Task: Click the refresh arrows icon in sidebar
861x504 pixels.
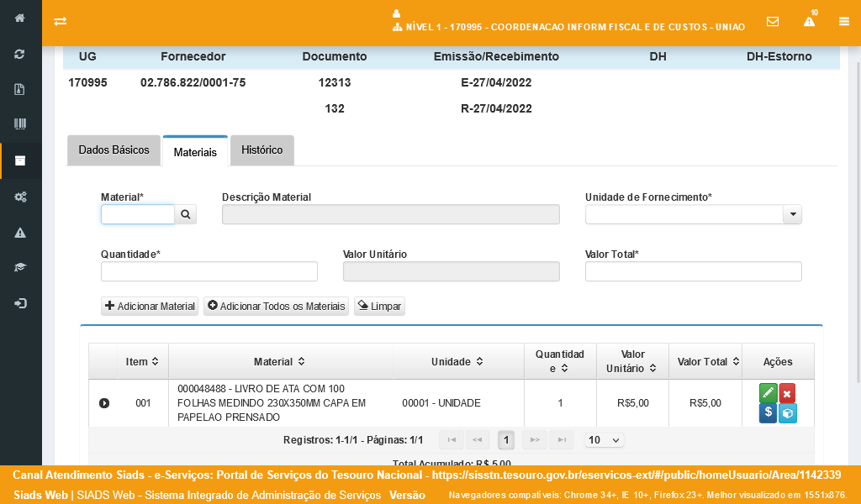Action: pyautogui.click(x=20, y=54)
